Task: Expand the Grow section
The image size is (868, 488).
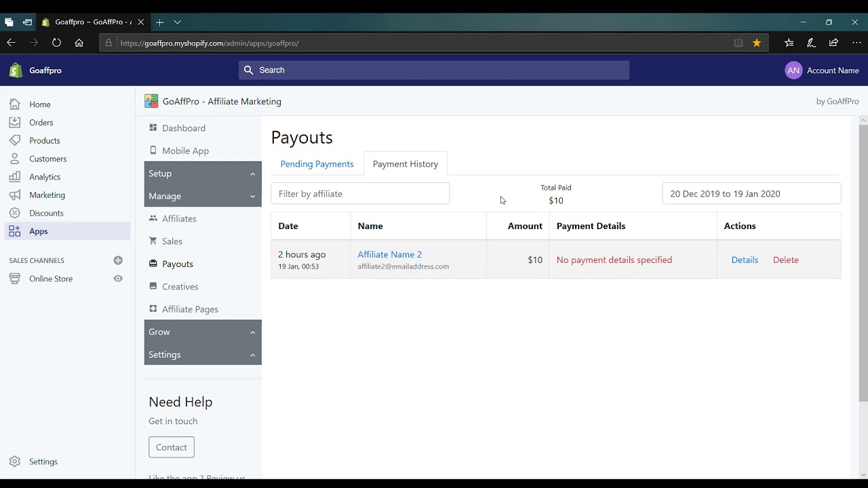Action: 203,331
